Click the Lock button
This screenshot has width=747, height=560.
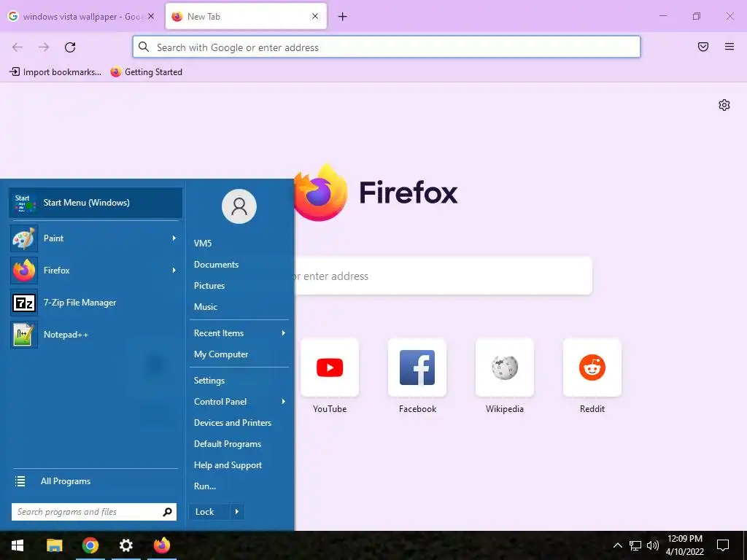209,512
